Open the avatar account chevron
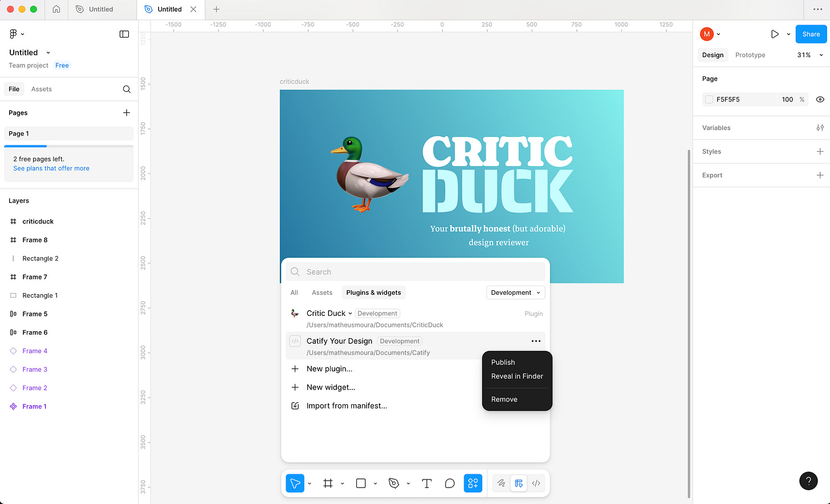This screenshot has height=504, width=830. tap(718, 34)
